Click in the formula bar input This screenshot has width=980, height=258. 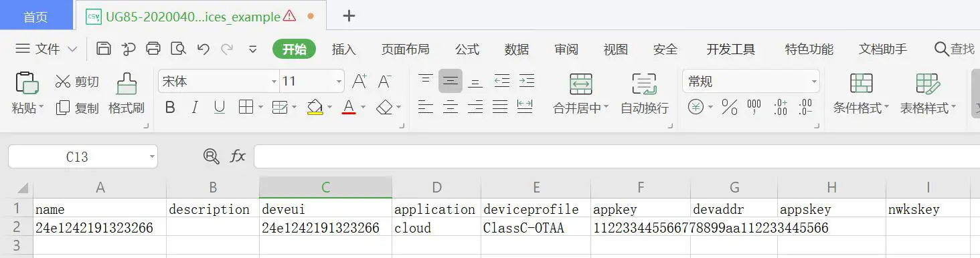pyautogui.click(x=617, y=156)
